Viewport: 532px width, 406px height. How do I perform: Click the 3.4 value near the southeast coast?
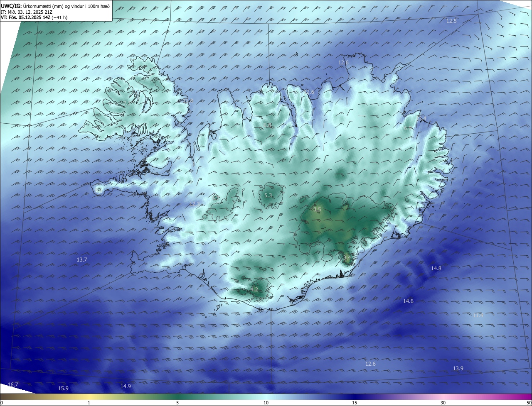point(347,258)
